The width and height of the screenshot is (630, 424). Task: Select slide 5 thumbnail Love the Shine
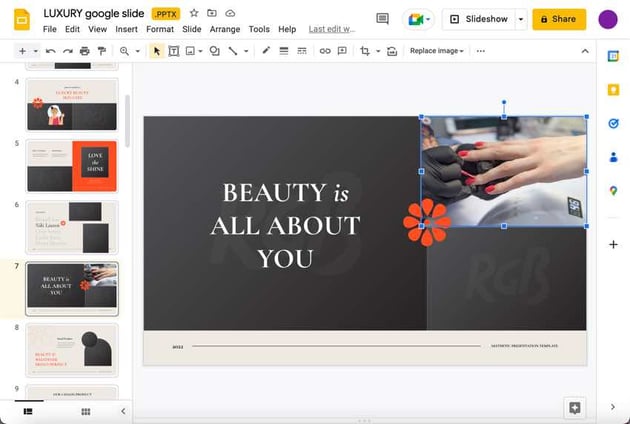point(71,166)
